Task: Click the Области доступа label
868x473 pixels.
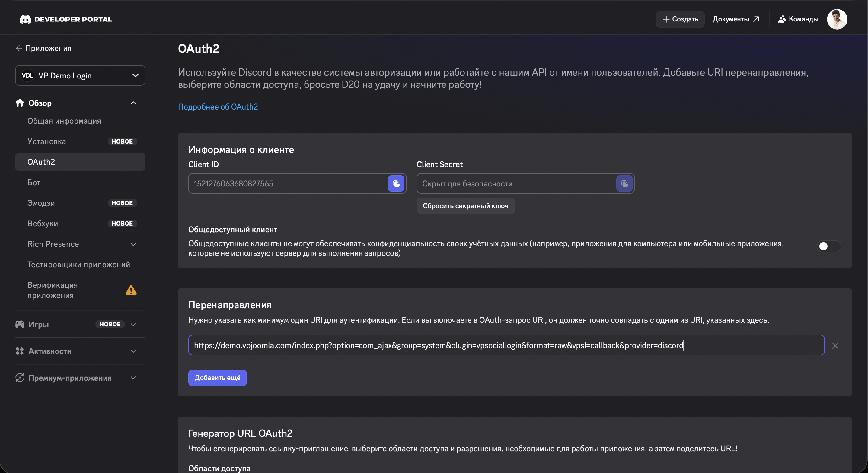Action: (219, 468)
